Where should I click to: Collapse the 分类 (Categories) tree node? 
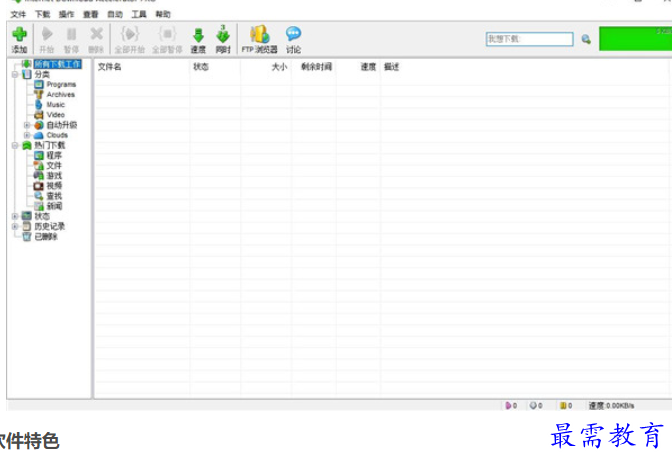click(x=15, y=75)
